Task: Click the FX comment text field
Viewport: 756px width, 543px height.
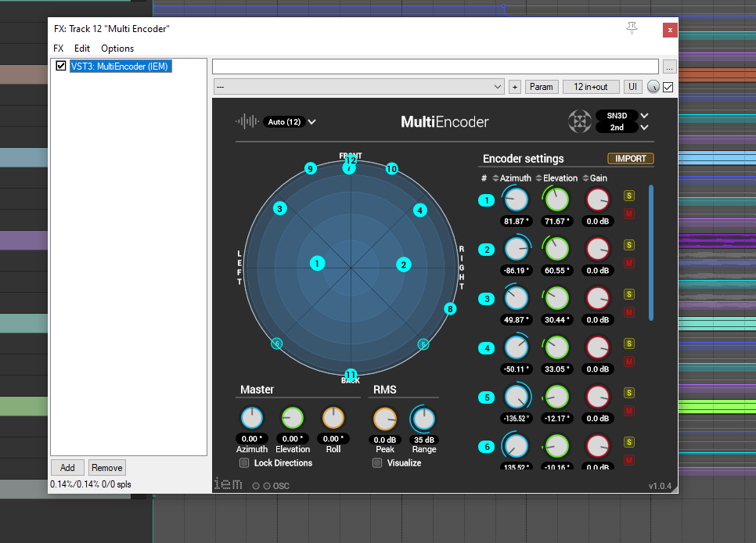Action: (435, 67)
